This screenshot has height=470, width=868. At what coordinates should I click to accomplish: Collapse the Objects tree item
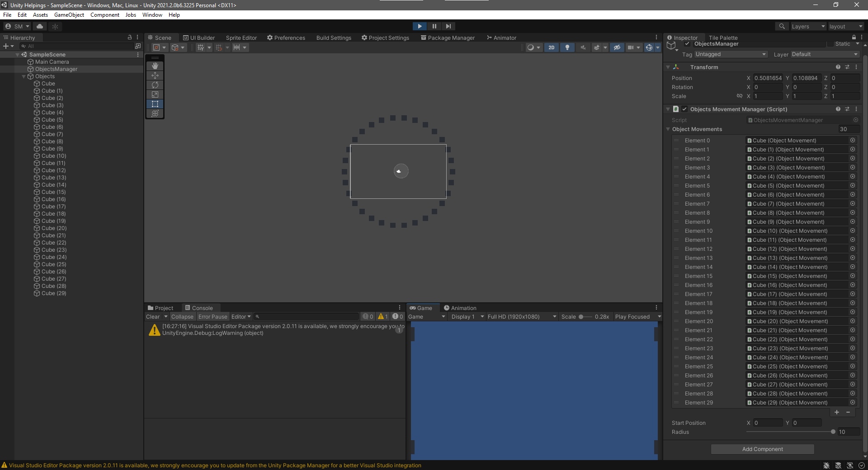pos(24,76)
